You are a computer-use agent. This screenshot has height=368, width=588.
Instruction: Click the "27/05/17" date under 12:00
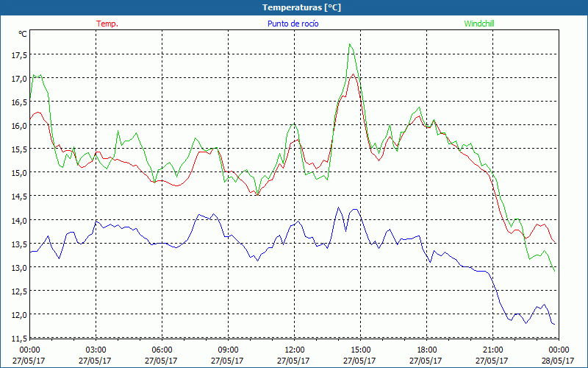coord(293,361)
